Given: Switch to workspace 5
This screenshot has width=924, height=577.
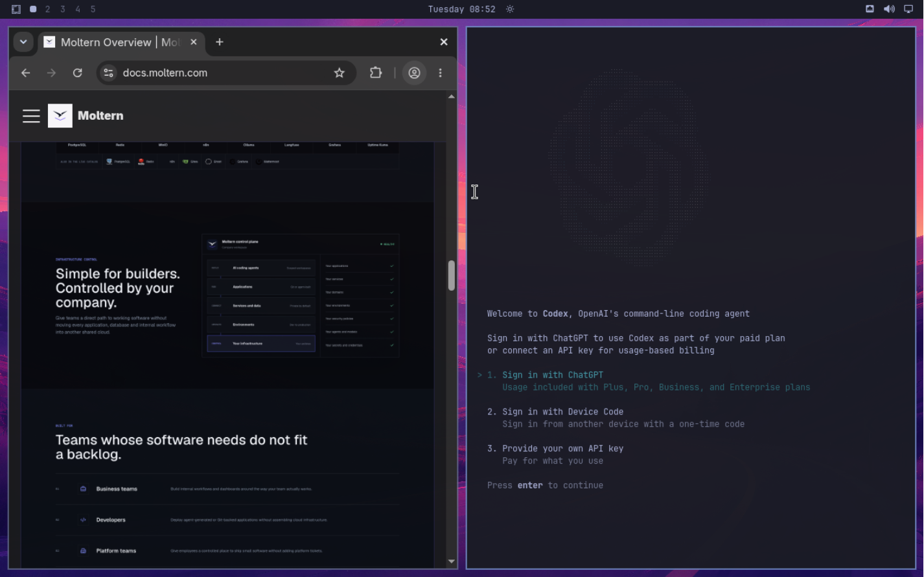Looking at the screenshot, I should 93,9.
